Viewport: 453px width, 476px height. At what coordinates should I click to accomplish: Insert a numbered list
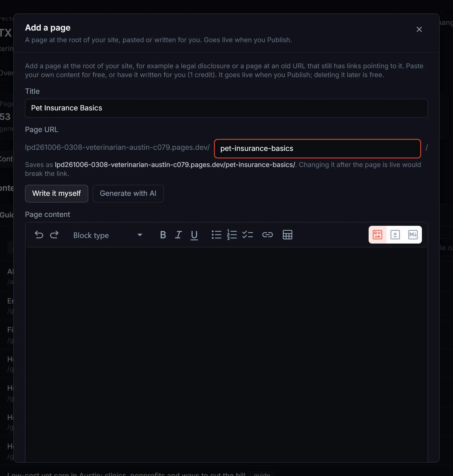232,235
